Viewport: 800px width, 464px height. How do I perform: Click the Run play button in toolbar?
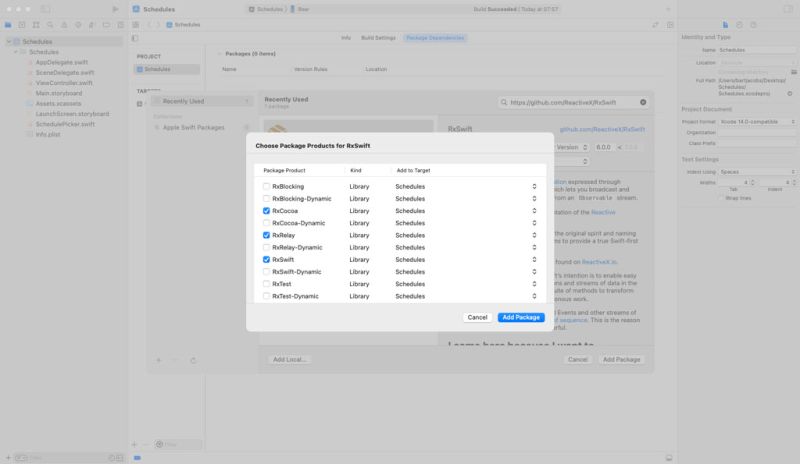pyautogui.click(x=115, y=9)
